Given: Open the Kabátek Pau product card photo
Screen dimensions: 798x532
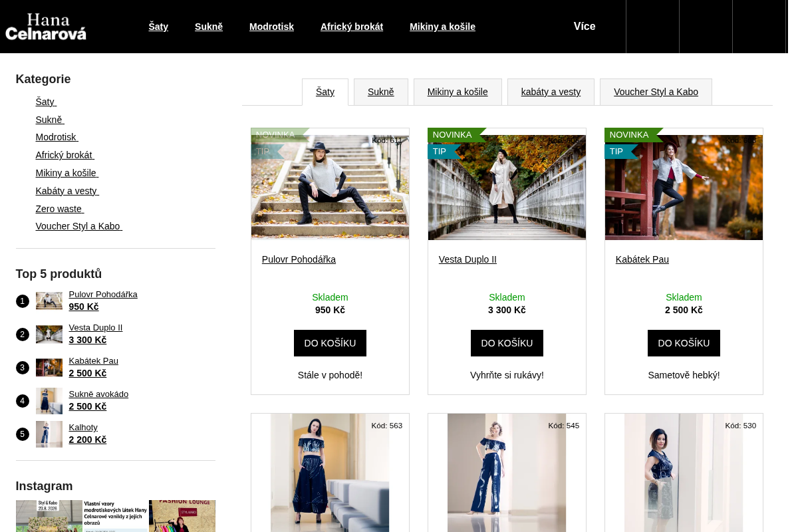Looking at the screenshot, I should pyautogui.click(x=684, y=187).
